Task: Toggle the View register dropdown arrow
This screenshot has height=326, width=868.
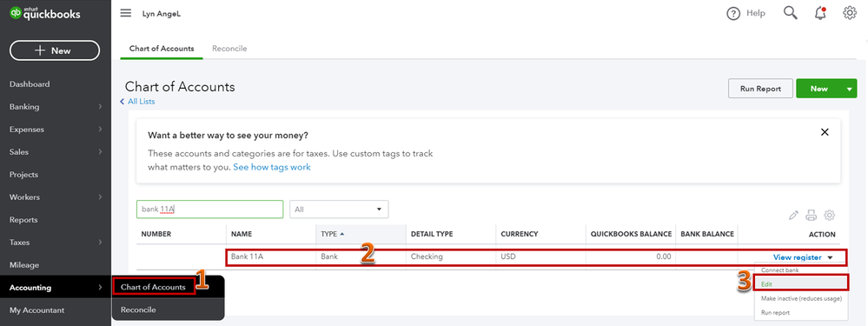Action: (x=830, y=257)
